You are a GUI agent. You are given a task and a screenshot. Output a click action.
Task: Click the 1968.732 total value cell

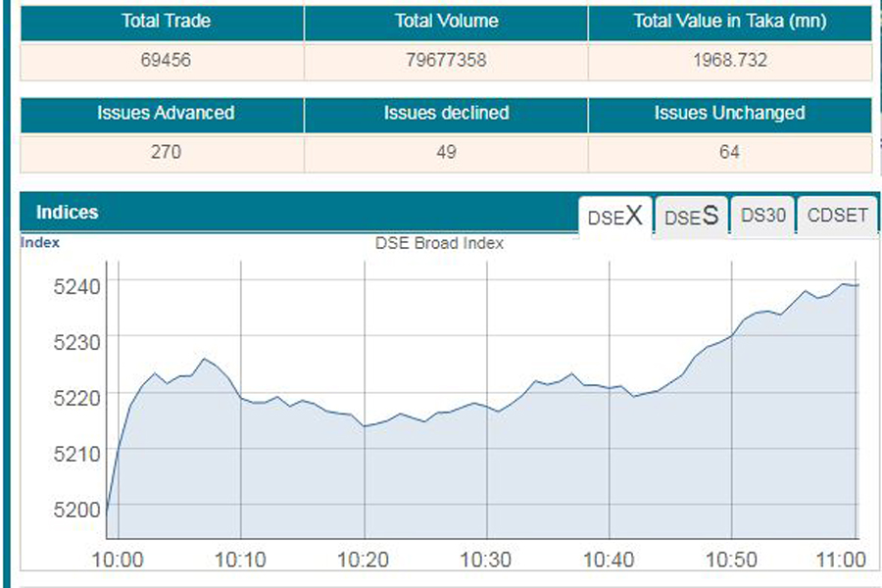click(729, 60)
